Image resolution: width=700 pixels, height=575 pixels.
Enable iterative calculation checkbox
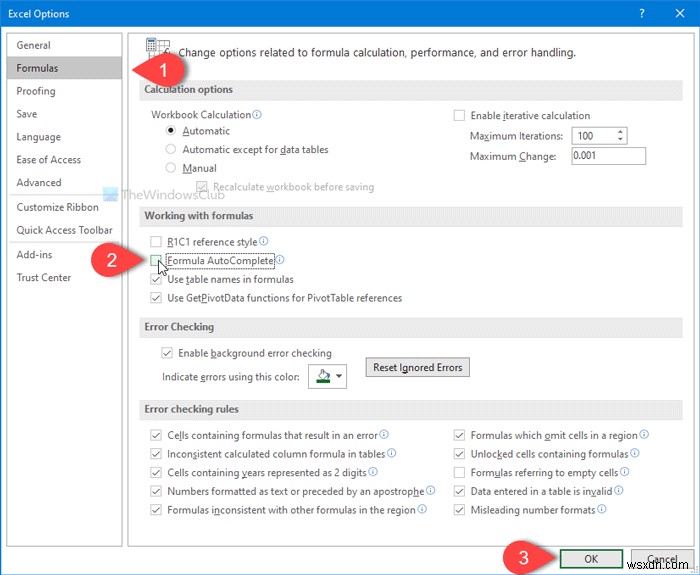[459, 116]
